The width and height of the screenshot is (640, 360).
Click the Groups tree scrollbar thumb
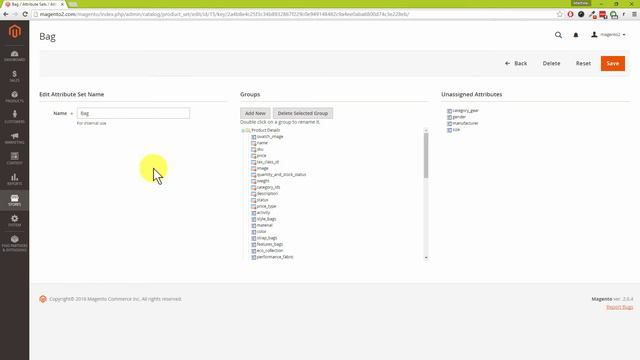(x=426, y=156)
